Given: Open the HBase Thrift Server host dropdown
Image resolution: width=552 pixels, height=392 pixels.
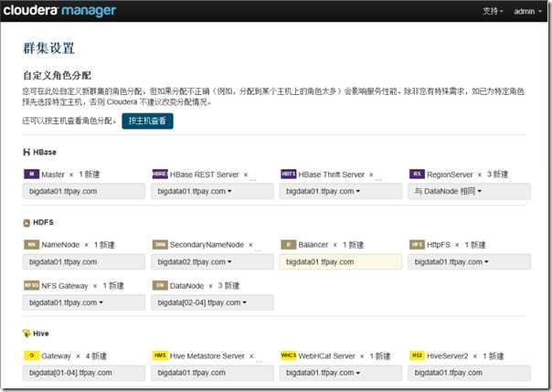Looking at the screenshot, I should click(x=341, y=191).
